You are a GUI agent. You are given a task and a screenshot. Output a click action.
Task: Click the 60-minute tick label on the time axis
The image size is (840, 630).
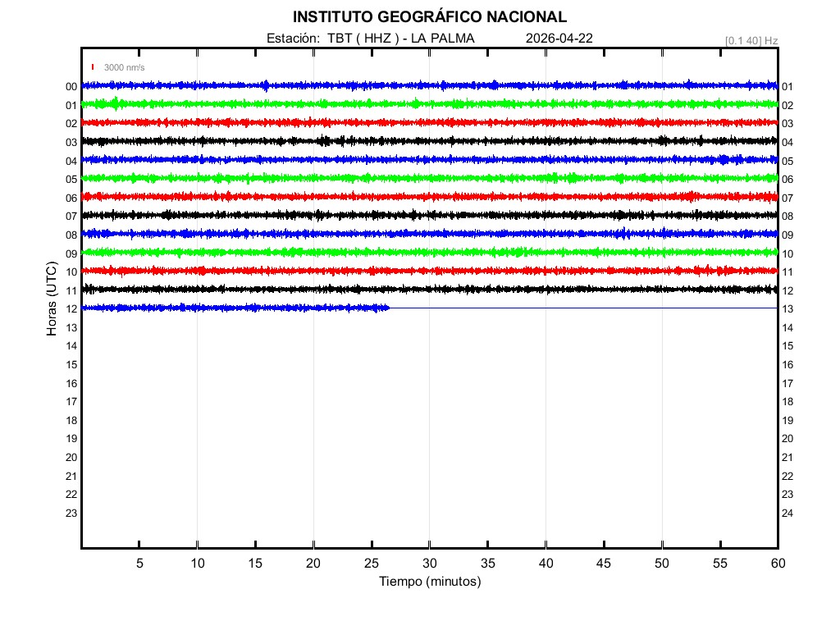point(778,564)
